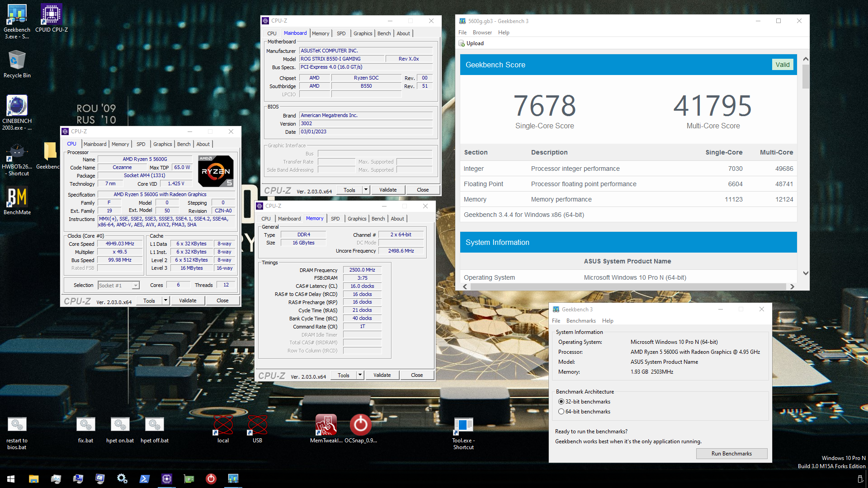Click the red OCSnap taskbar icon
This screenshot has width=868, height=488.
pyautogui.click(x=211, y=479)
